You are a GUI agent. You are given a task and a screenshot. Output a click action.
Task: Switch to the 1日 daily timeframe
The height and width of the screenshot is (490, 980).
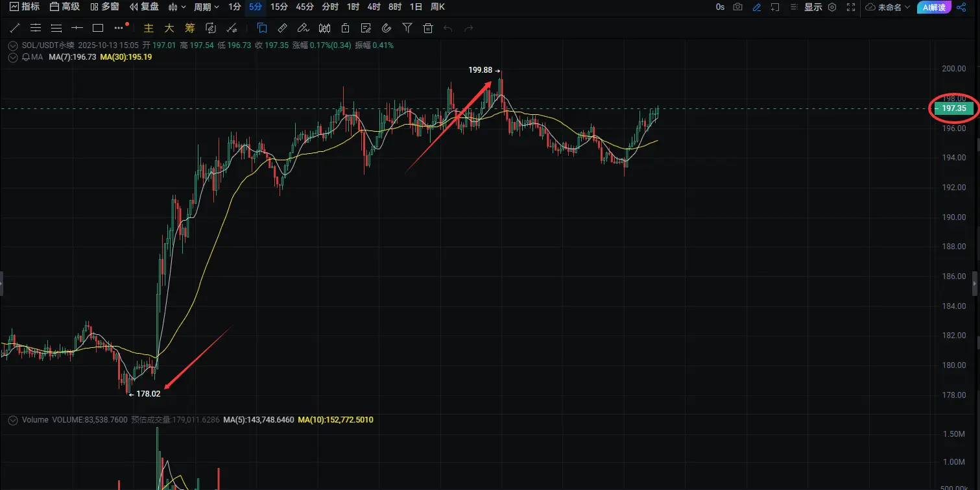pyautogui.click(x=416, y=7)
